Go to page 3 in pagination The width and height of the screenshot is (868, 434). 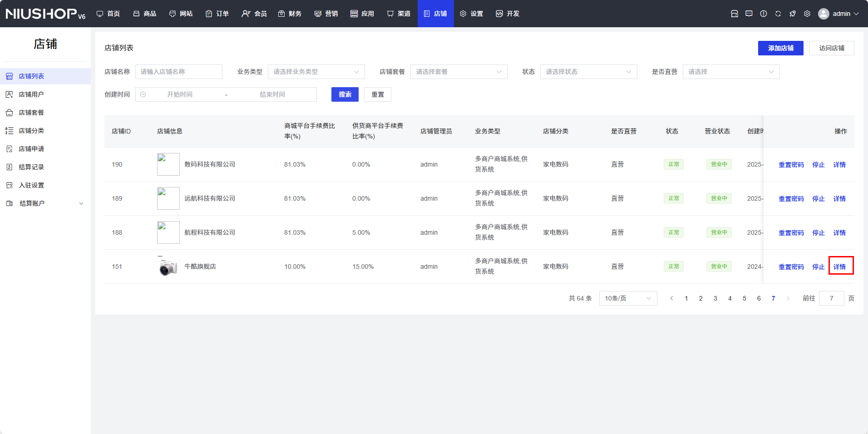pos(715,298)
